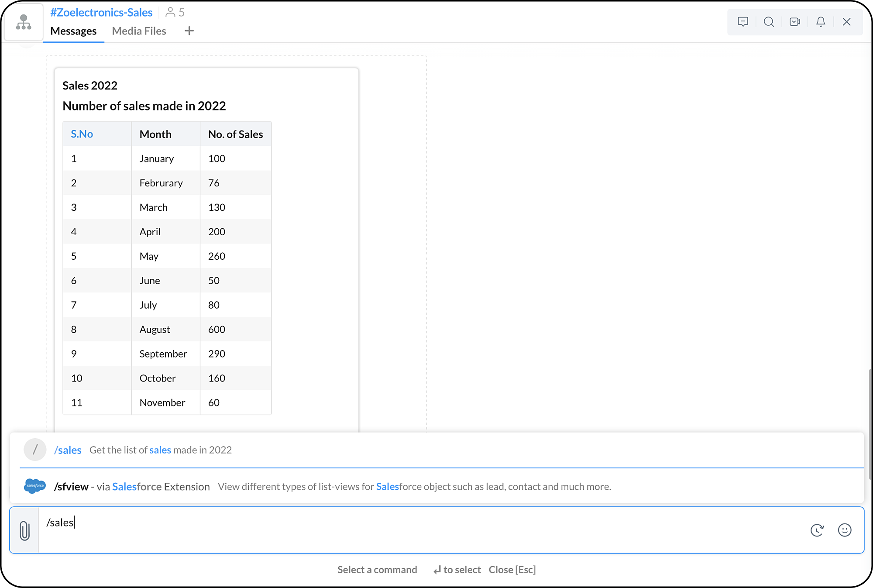Click the paperclip attachment icon

[x=25, y=530]
